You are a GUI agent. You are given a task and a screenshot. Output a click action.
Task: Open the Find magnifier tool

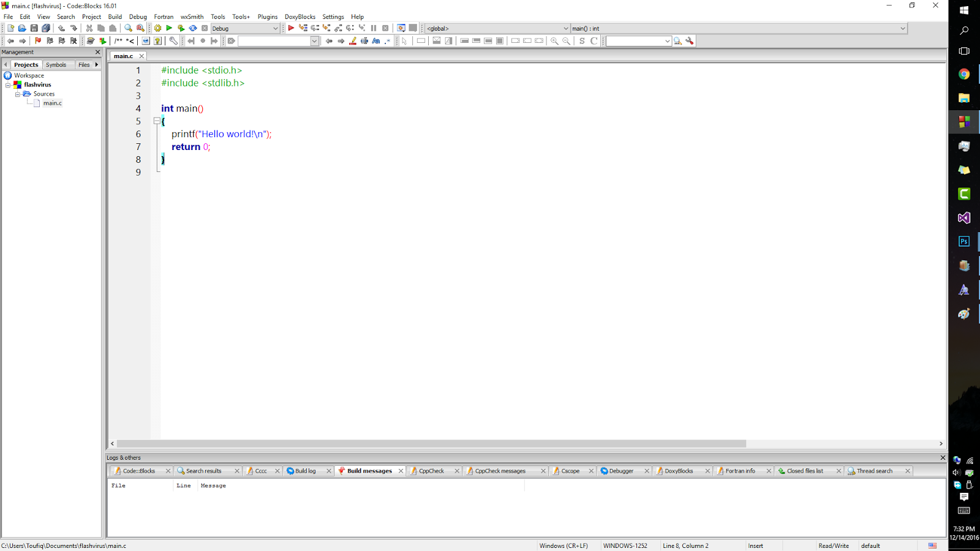128,28
